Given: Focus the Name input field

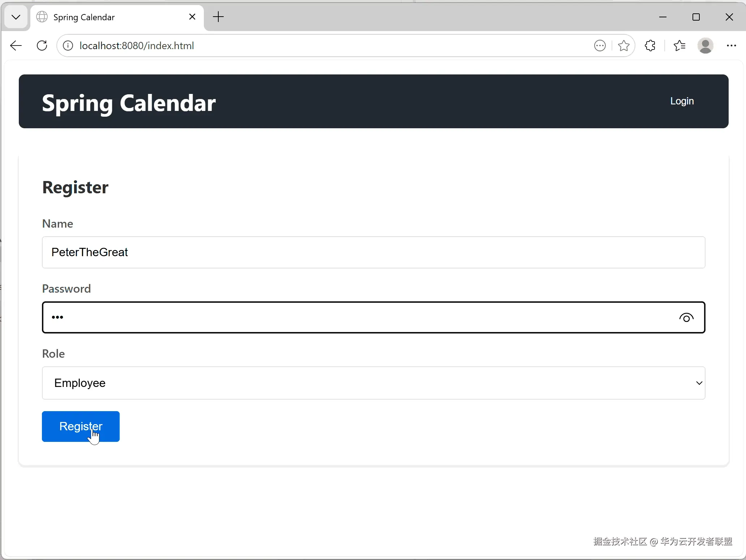Looking at the screenshot, I should 373,252.
